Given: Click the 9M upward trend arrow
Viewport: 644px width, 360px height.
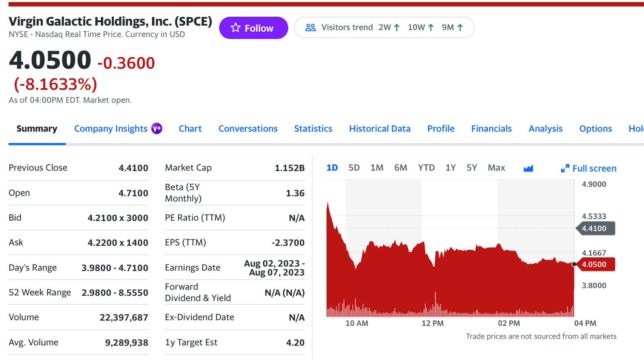Looking at the screenshot, I should (460, 28).
